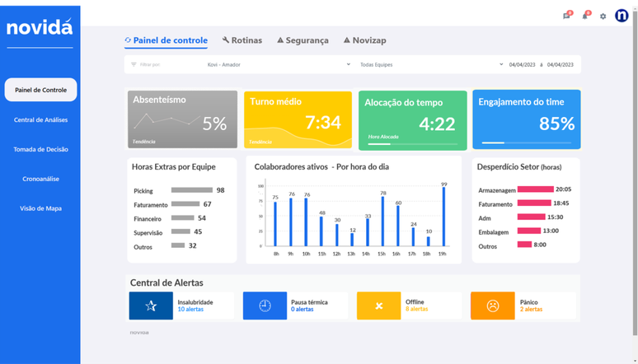Click the Horas Extras por Equipe title
The width and height of the screenshot is (638, 364).
pyautogui.click(x=174, y=166)
